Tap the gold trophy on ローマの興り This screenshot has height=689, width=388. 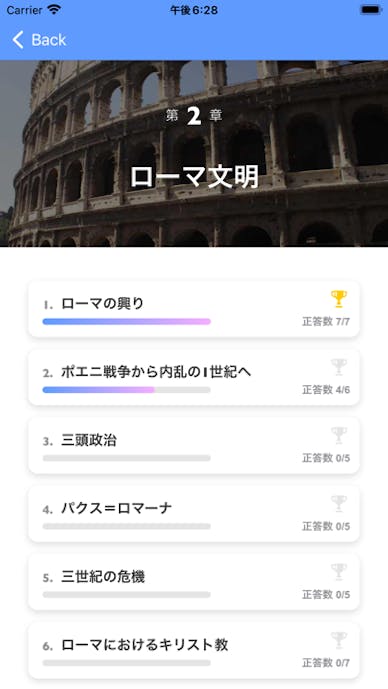click(x=339, y=299)
